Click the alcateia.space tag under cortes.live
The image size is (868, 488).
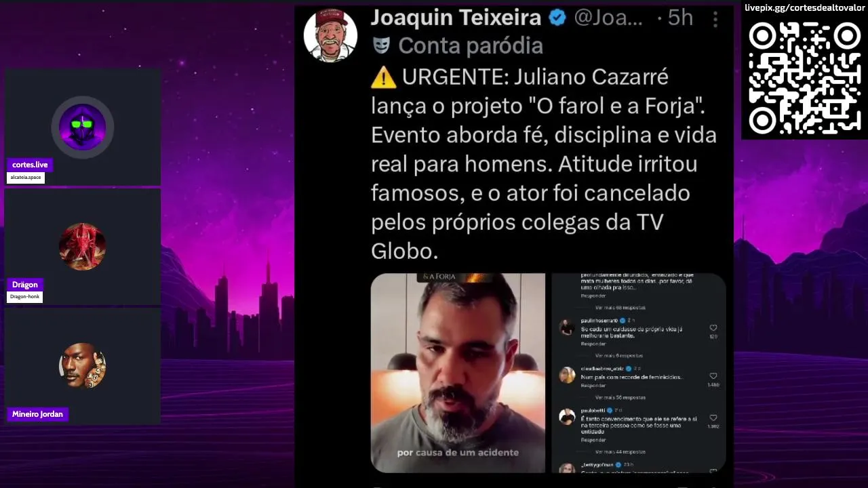(x=26, y=178)
